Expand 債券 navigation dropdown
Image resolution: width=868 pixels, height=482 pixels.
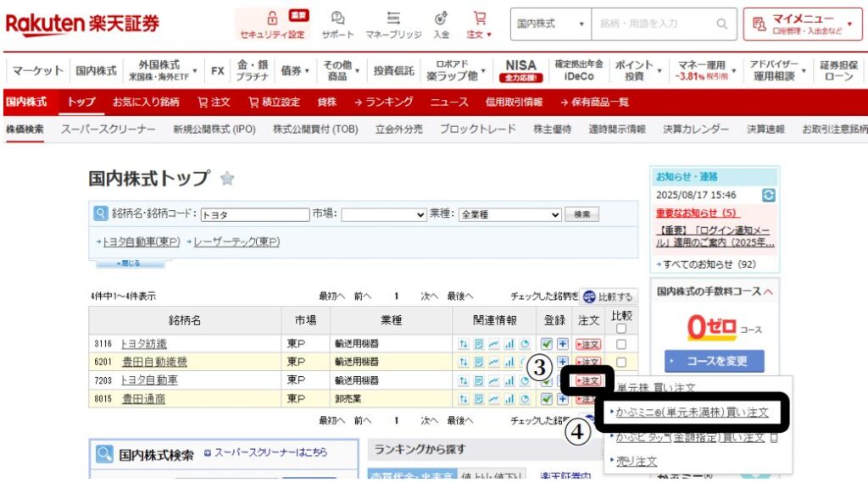(294, 71)
